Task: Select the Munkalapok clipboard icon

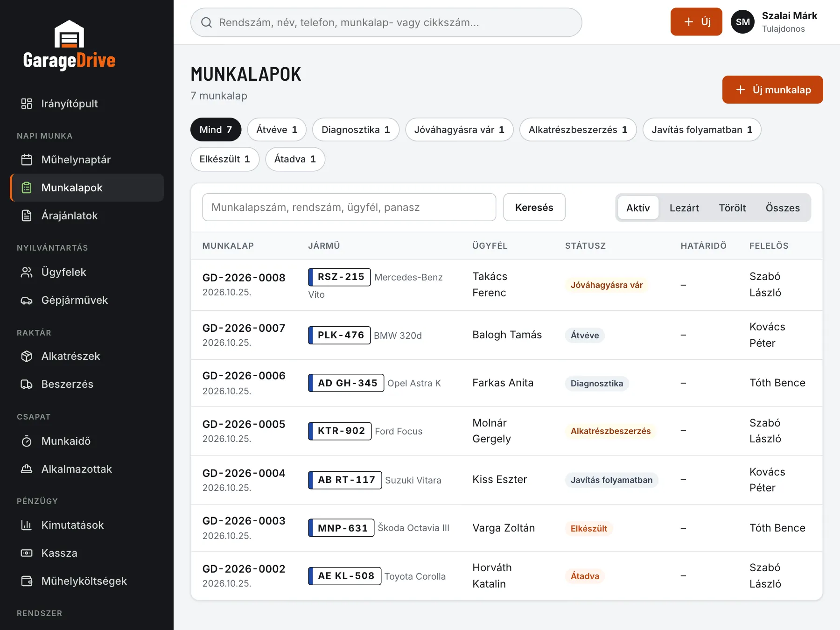Action: pos(27,188)
